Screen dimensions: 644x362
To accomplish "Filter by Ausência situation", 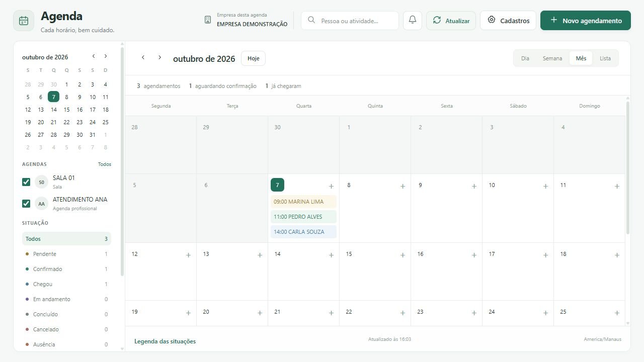I will (66, 344).
